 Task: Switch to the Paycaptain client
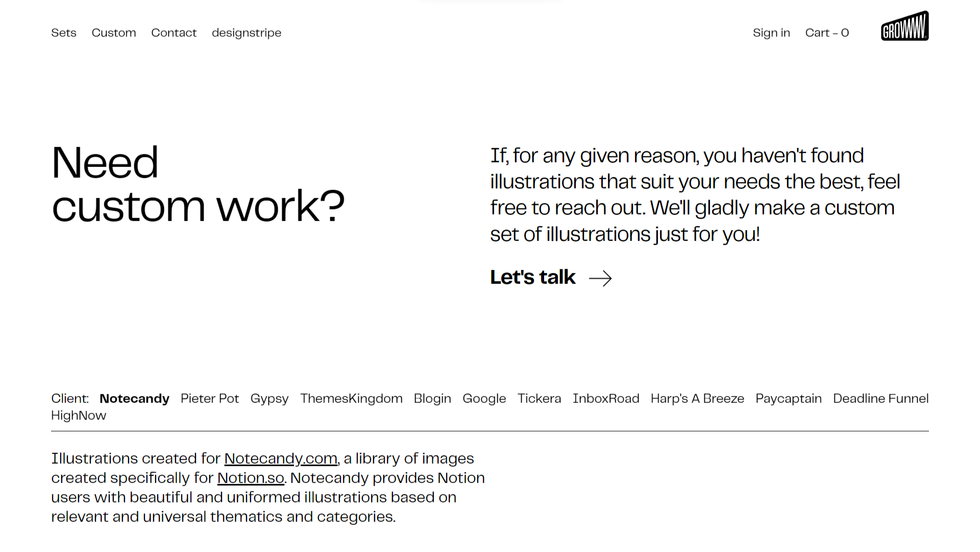tap(789, 398)
